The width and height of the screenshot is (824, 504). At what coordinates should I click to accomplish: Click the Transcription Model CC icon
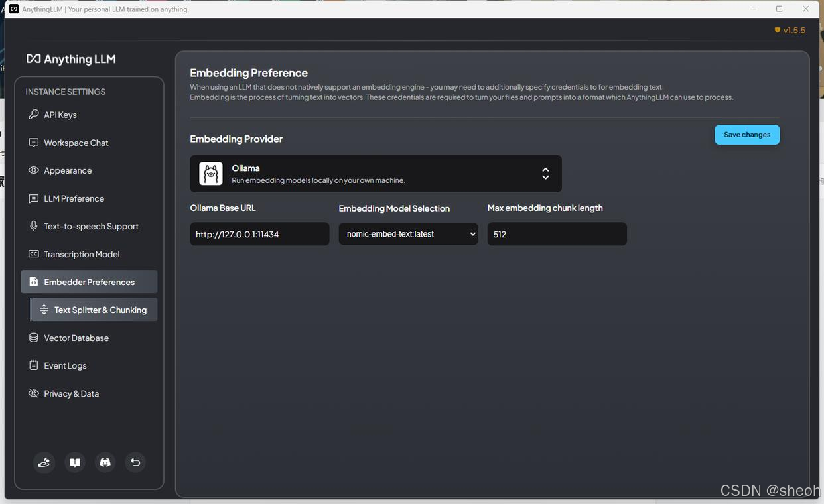click(x=33, y=254)
